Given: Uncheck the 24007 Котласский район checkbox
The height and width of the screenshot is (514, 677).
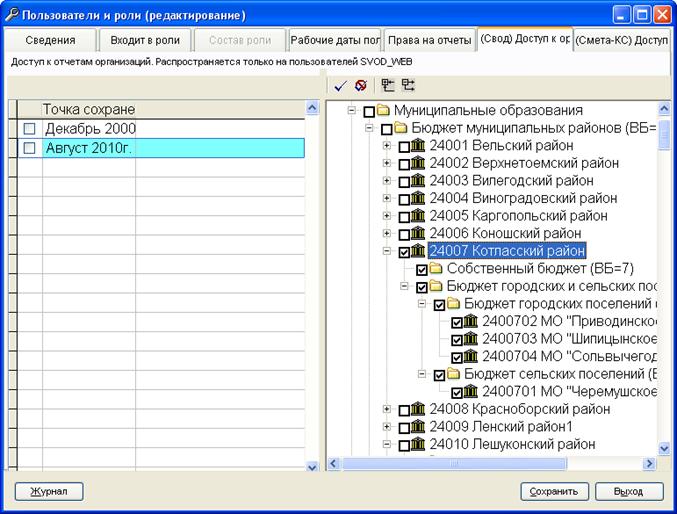Looking at the screenshot, I should point(404,252).
